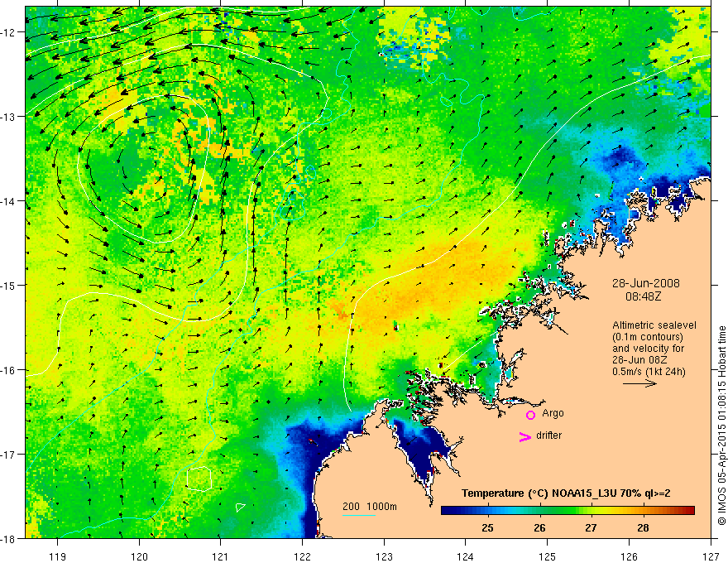The height and width of the screenshot is (563, 728).
Task: Click the cyan 200 1000m isobath legend line
Action: coord(359,515)
